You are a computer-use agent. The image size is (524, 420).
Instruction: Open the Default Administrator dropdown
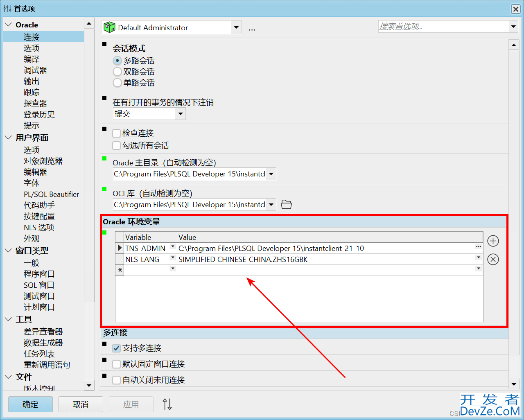(236, 27)
